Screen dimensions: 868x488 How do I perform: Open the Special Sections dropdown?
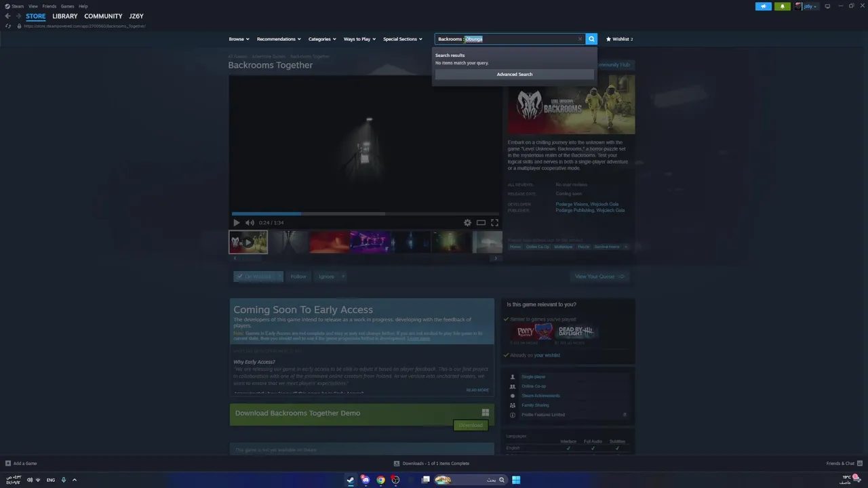pos(403,39)
